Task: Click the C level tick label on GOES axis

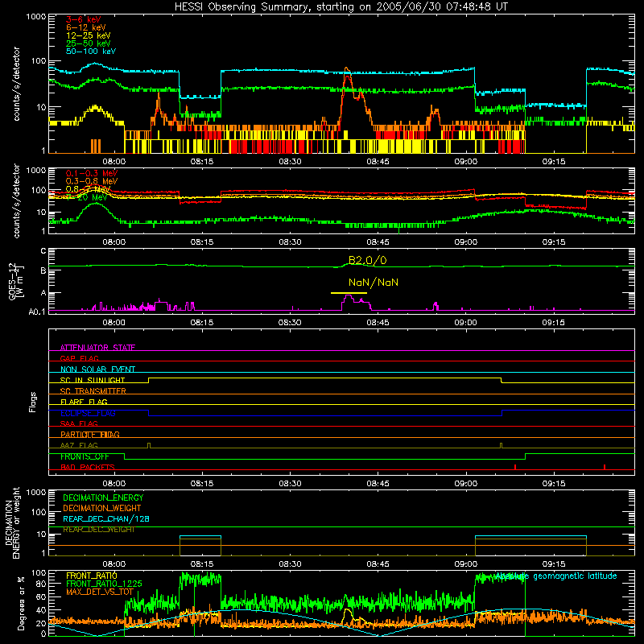Action: pyautogui.click(x=43, y=250)
